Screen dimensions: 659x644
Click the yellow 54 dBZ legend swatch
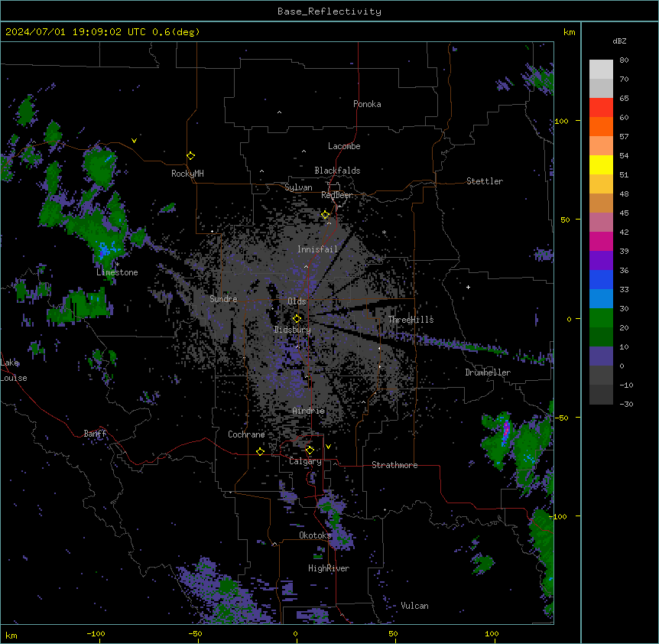pos(601,164)
